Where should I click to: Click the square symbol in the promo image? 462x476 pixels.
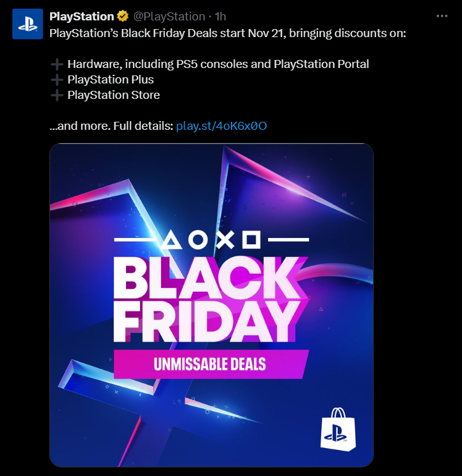click(251, 239)
